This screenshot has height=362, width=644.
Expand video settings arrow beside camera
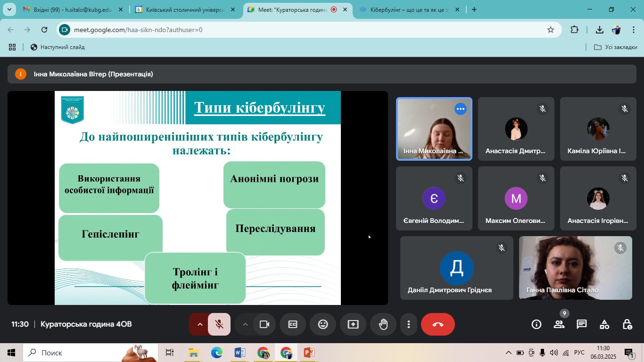point(245,324)
